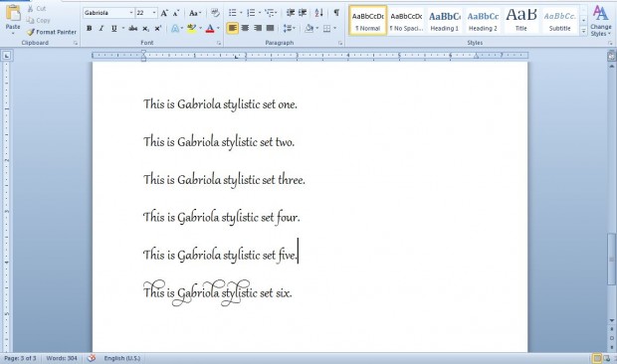This screenshot has width=617, height=364.
Task: Click the numbered list icon
Action: pos(251,13)
